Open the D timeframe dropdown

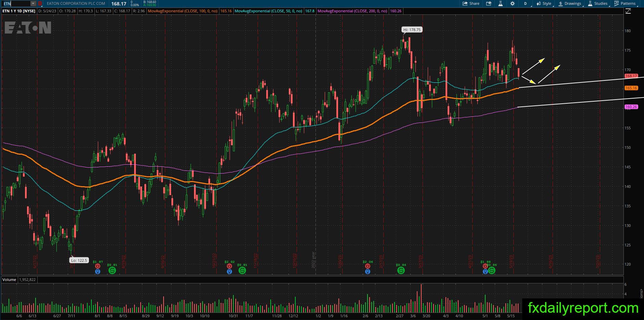[x=526, y=3]
